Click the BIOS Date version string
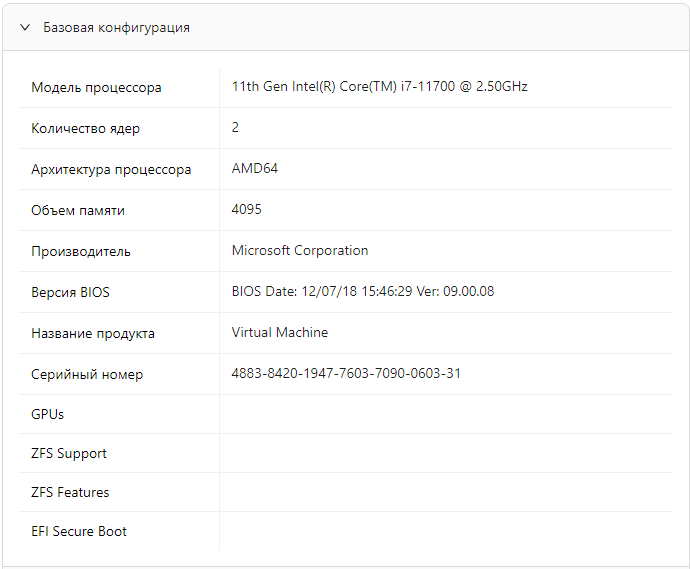690x569 pixels. pyautogui.click(x=363, y=292)
